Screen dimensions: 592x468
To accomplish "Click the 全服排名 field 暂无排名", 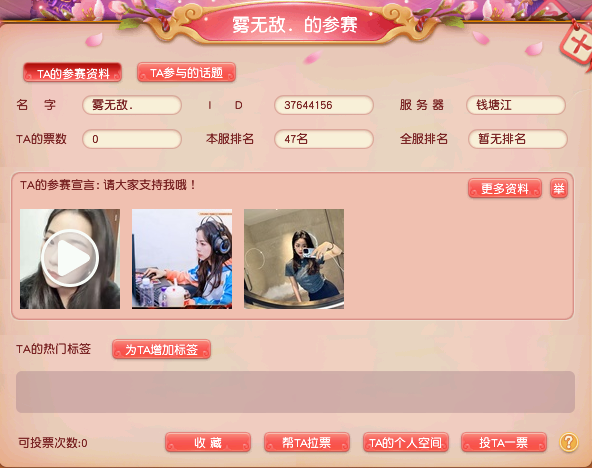I will click(x=518, y=139).
